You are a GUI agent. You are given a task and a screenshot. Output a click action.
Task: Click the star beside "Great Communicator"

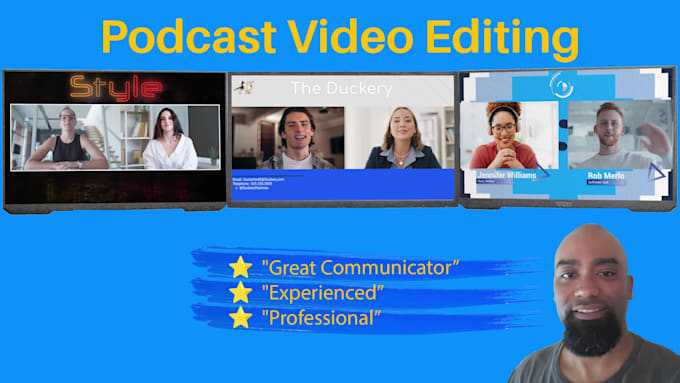(241, 267)
